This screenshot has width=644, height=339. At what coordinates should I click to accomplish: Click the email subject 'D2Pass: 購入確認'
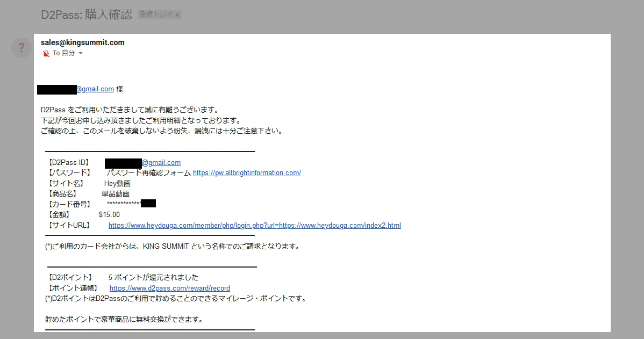coord(86,15)
